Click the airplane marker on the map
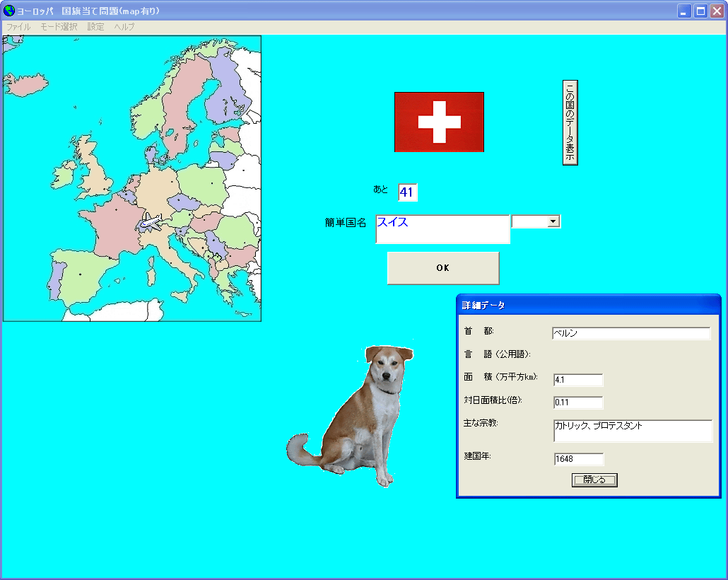This screenshot has height=580, width=728. 151,221
